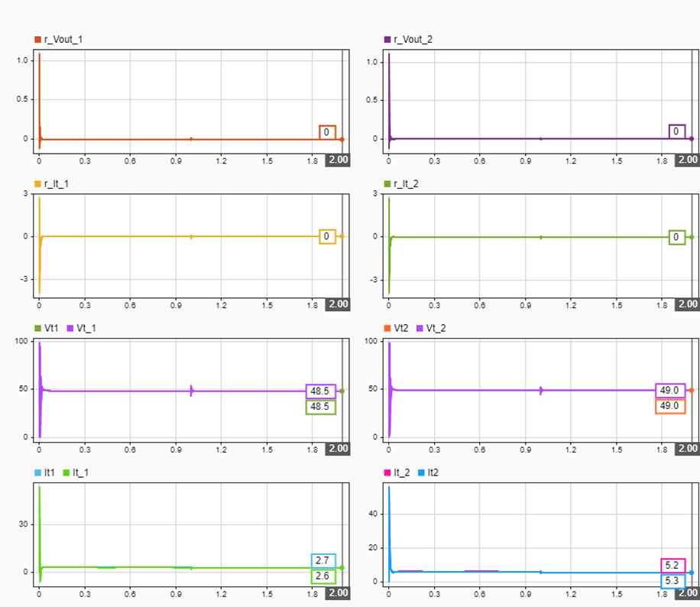
Task: Click the Vt_1 purple legend swatch
Action: [70, 328]
